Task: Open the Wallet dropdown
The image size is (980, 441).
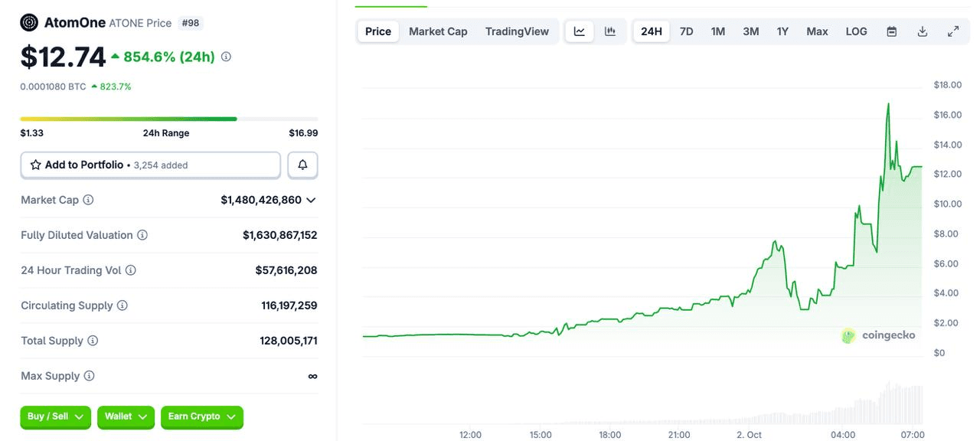Action: [126, 416]
